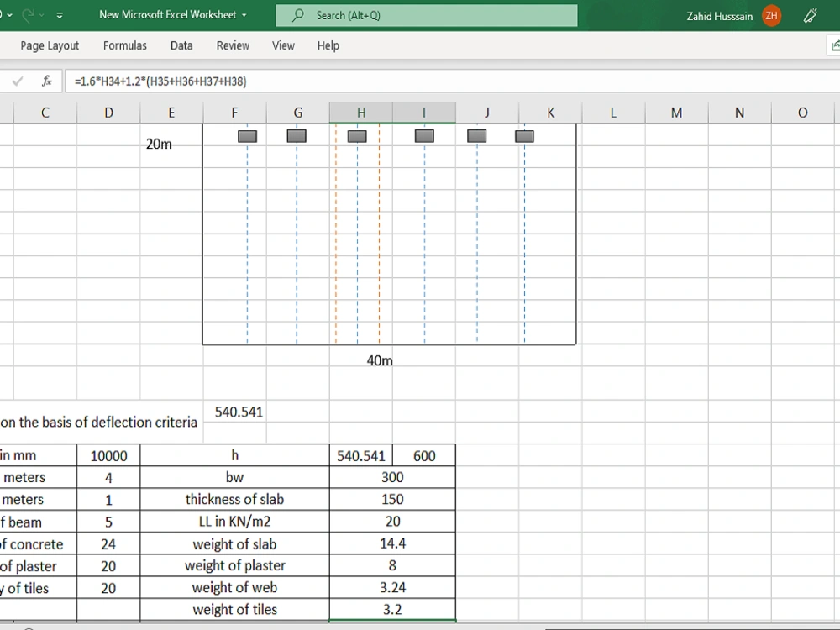
Task: Click the 'weight of web' cell
Action: [234, 588]
